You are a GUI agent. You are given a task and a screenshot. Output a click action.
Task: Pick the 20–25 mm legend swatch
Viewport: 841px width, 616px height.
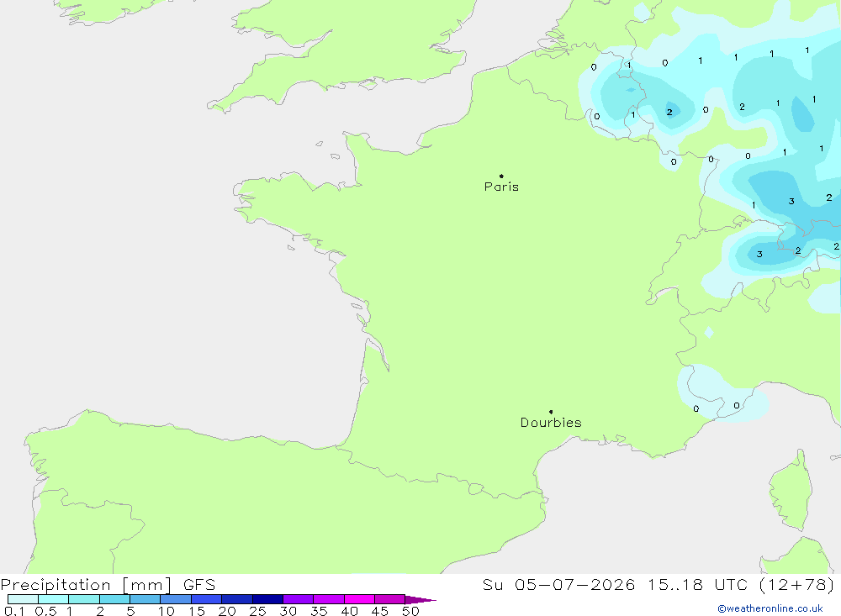coord(237,599)
